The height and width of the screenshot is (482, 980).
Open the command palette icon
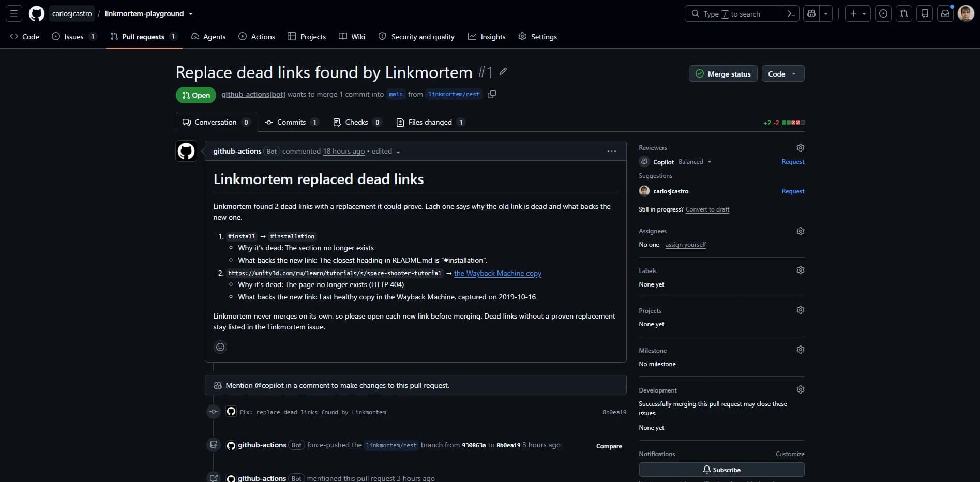click(x=791, y=14)
